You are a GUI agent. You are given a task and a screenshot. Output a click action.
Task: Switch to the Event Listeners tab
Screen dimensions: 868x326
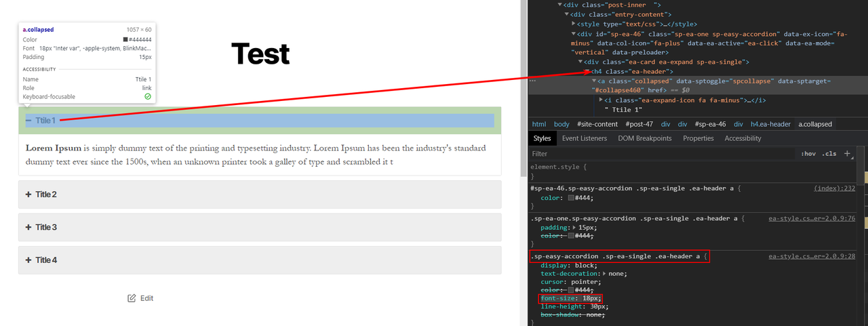tap(585, 138)
